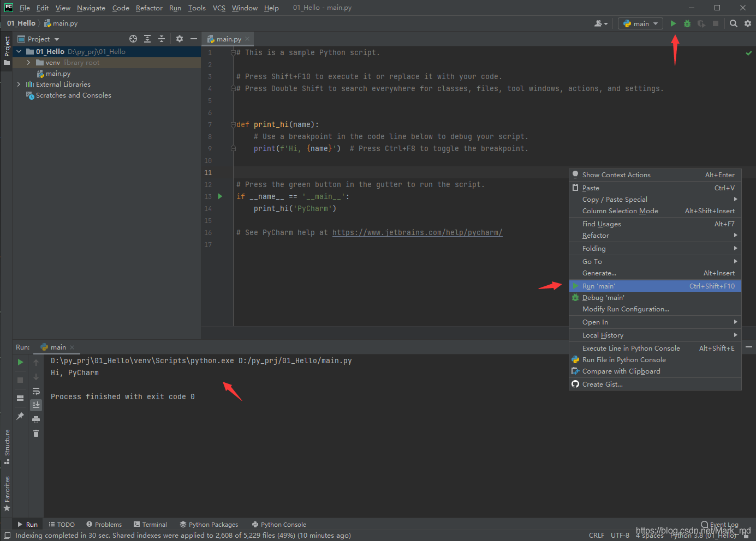Choose Paste in context menu

point(655,188)
